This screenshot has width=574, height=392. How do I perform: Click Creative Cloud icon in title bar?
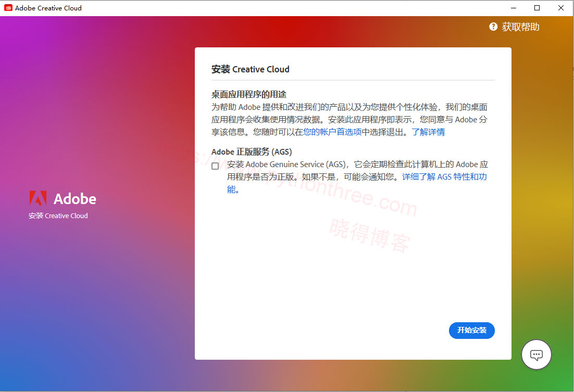[8, 8]
